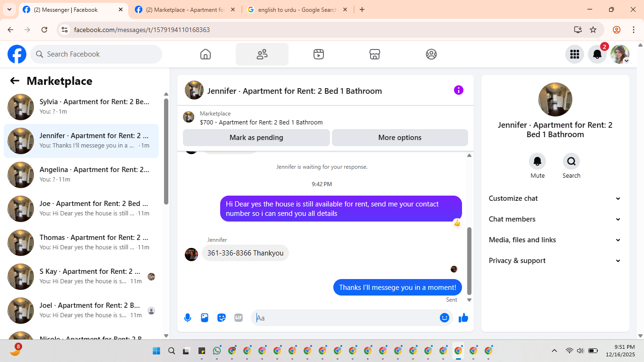Open the Facebook menu grid icon

pos(575,54)
